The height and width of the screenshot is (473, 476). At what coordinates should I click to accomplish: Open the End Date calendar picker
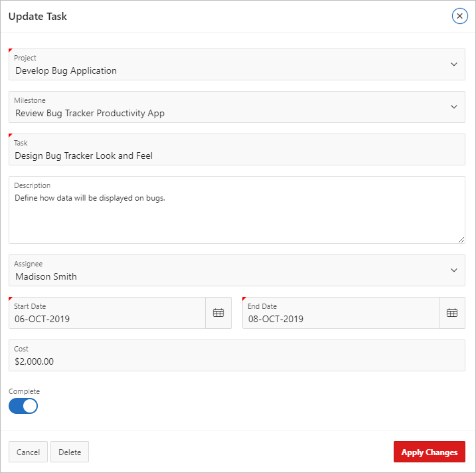pos(451,313)
